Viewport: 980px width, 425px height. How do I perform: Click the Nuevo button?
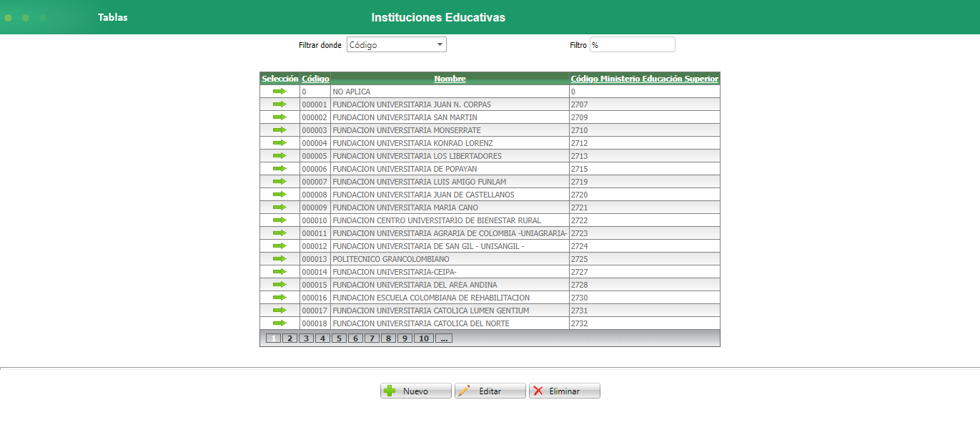coord(416,391)
